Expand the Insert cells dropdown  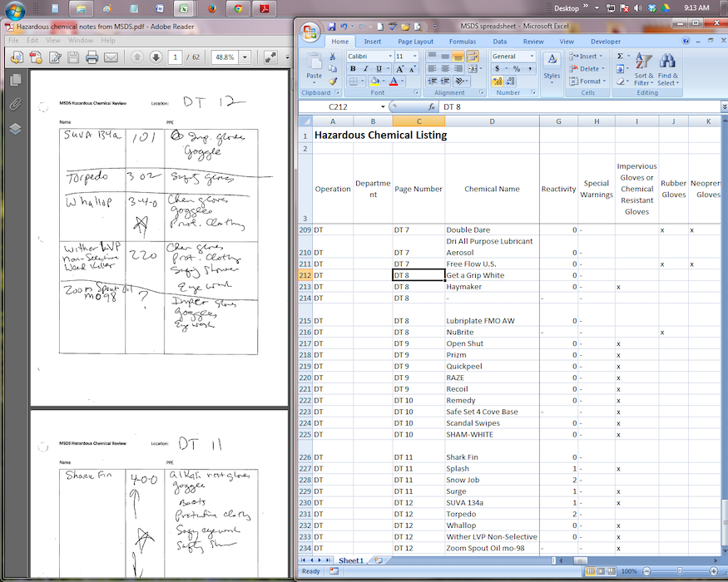tap(601, 57)
